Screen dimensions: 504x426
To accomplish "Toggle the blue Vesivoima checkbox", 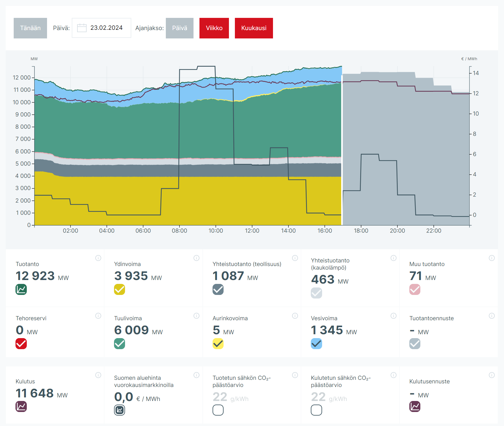I will tap(316, 344).
